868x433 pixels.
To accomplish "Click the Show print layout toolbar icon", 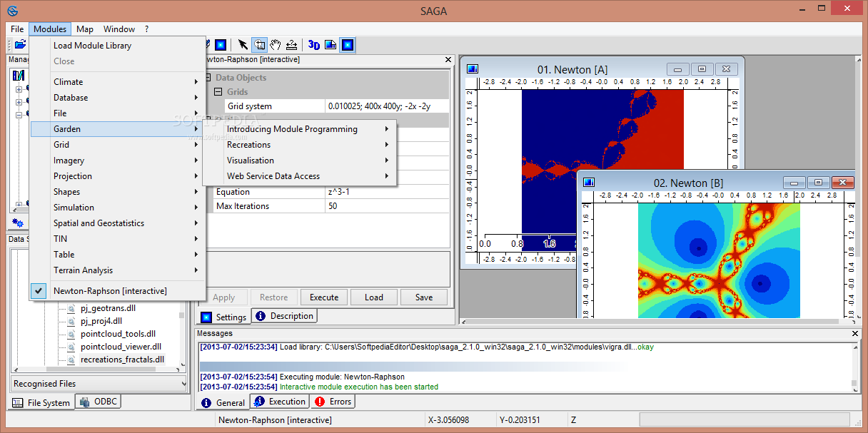I will (x=330, y=45).
